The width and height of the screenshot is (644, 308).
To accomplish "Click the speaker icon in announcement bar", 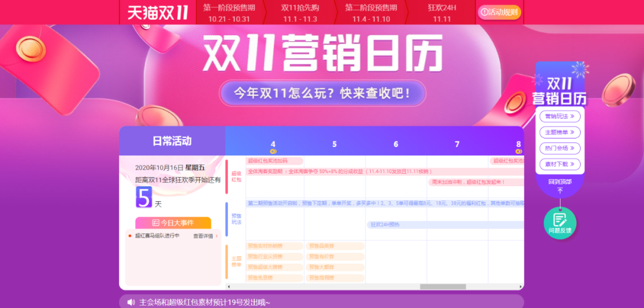I will click(131, 302).
